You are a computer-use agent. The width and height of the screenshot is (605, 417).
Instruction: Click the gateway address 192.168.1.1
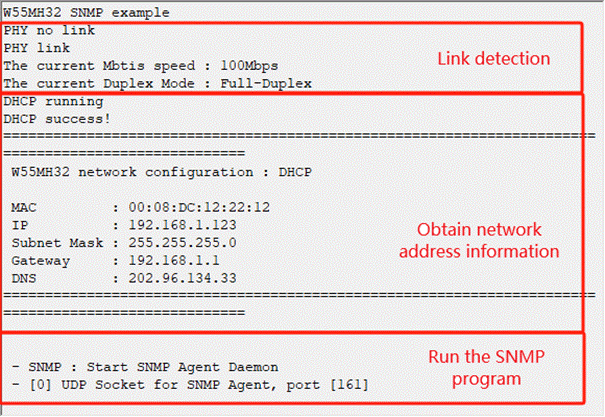174,261
